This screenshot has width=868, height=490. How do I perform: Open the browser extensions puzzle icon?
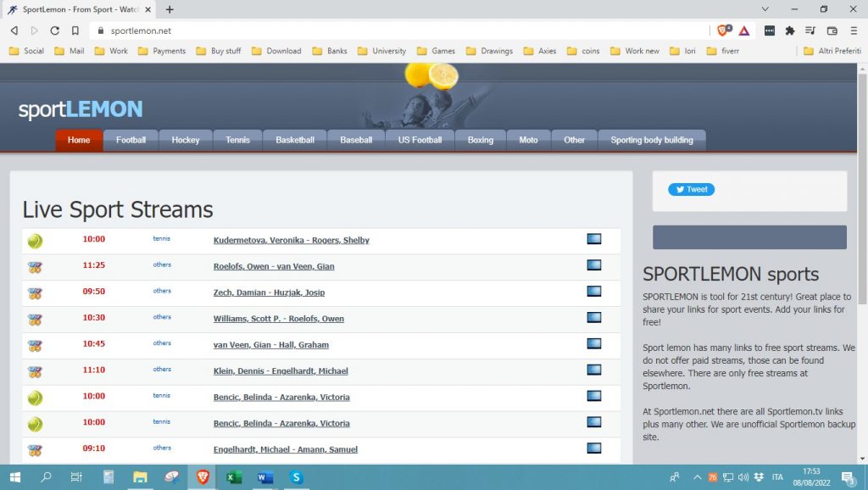pos(790,31)
